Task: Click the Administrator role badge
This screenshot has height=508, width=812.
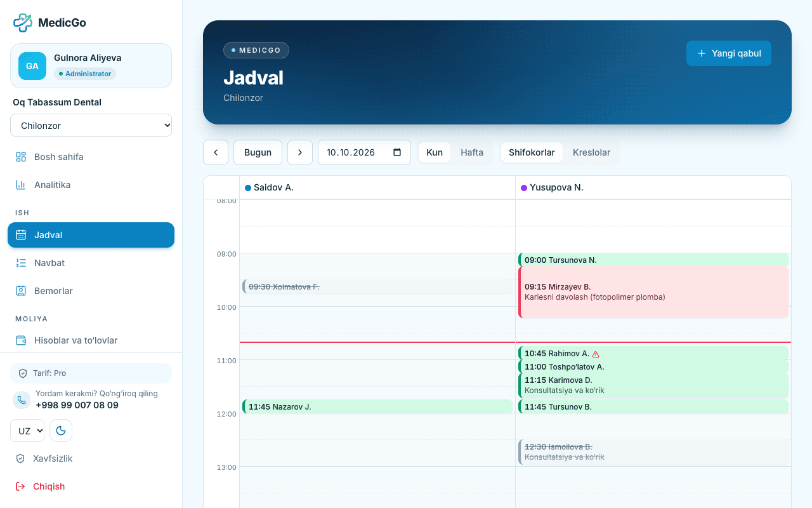Action: point(85,74)
